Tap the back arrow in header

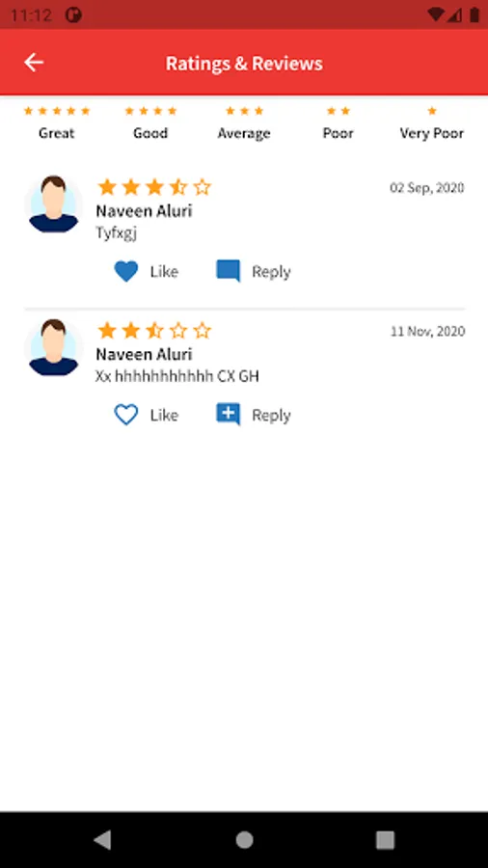click(34, 63)
